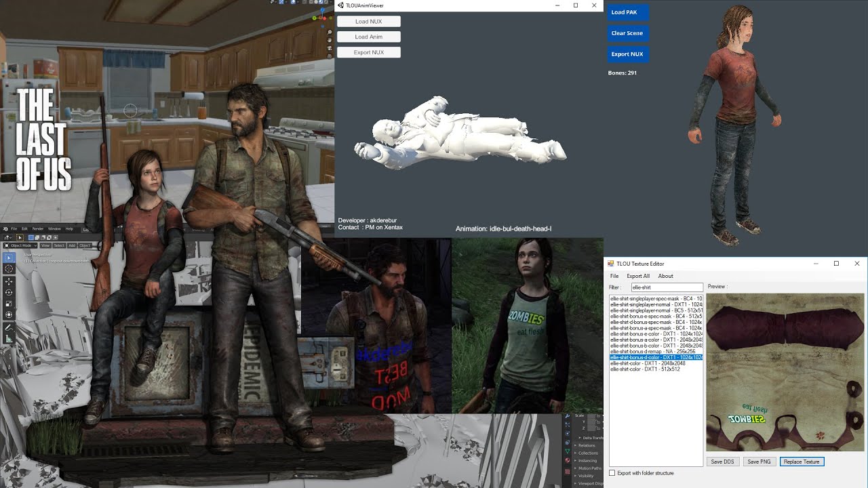Click the blue Export NUX button
This screenshot has width=868, height=488.
[x=627, y=54]
